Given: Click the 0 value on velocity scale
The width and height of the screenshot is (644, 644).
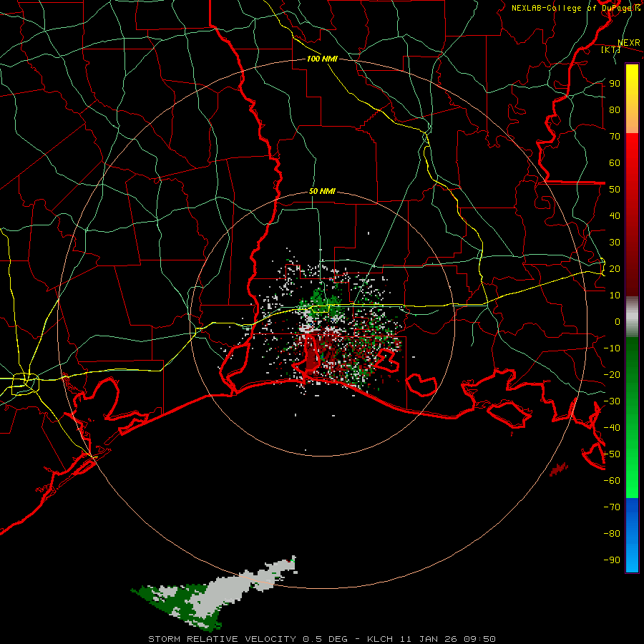Looking at the screenshot, I should click(618, 321).
